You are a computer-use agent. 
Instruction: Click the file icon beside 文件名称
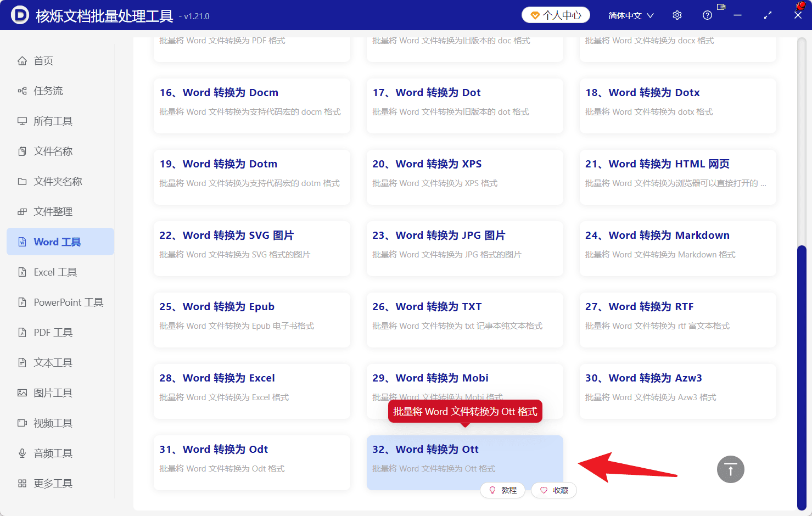coord(22,152)
